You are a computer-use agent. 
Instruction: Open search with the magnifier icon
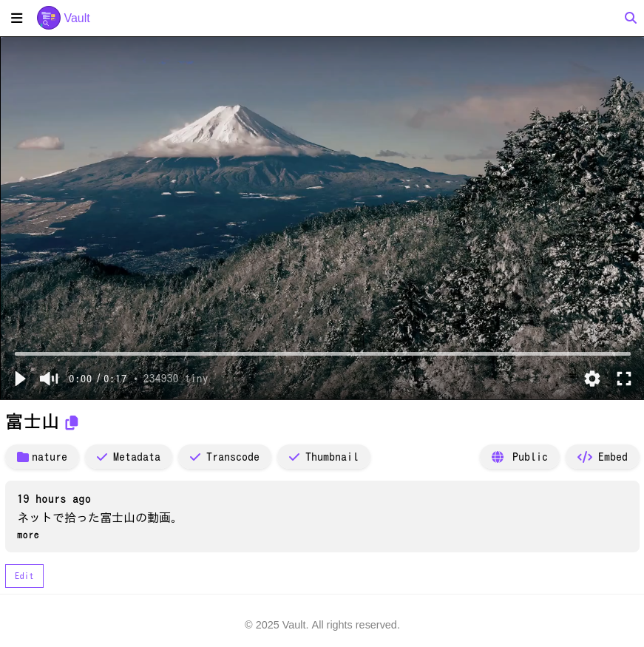630,18
